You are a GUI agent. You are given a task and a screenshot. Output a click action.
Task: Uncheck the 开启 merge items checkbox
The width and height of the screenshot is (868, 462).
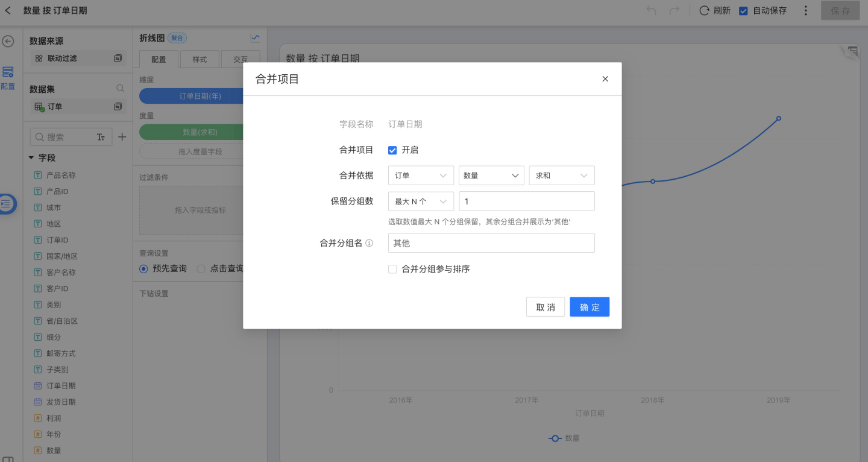pyautogui.click(x=392, y=150)
